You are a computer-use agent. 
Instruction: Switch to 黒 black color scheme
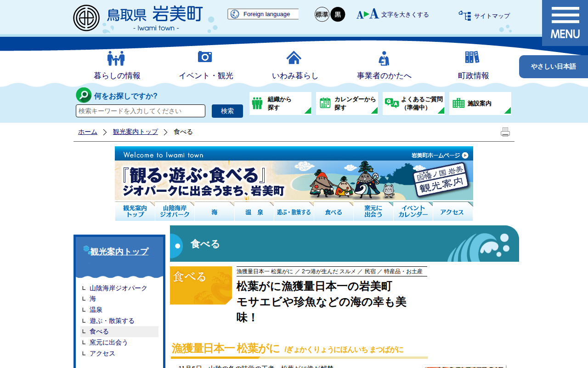(338, 14)
